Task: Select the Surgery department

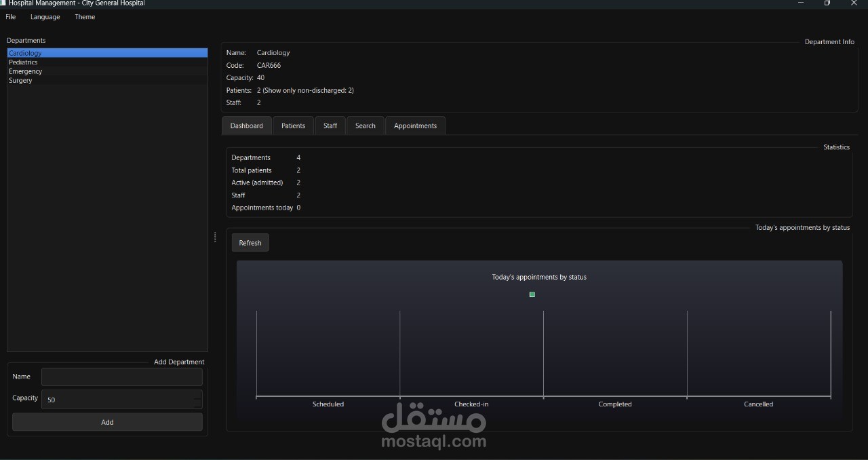Action: [107, 80]
